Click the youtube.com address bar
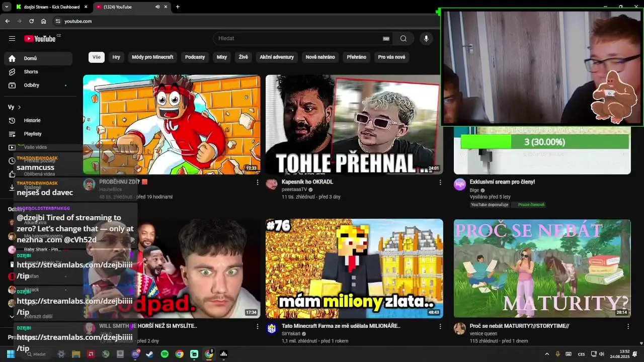Image resolution: width=644 pixels, height=362 pixels. click(x=247, y=21)
